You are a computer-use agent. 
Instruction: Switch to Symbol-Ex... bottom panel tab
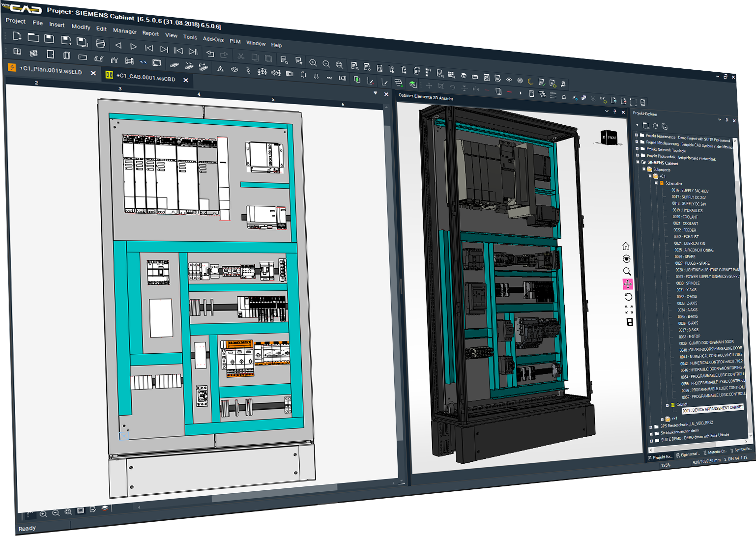[x=741, y=450]
